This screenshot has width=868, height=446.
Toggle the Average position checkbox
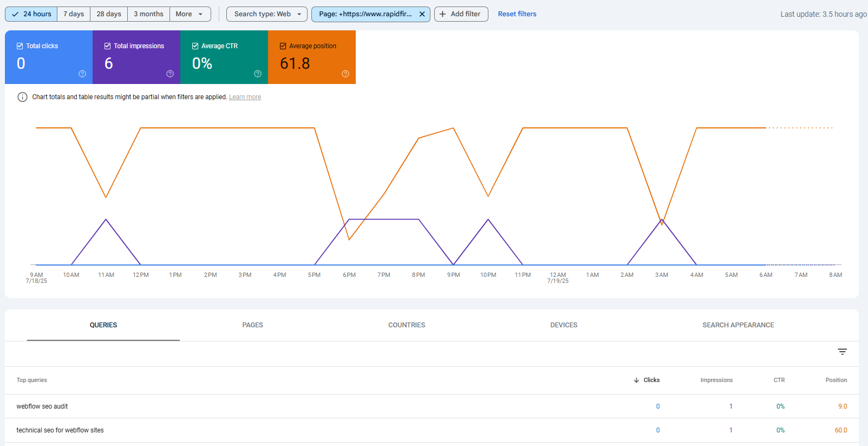click(x=283, y=46)
